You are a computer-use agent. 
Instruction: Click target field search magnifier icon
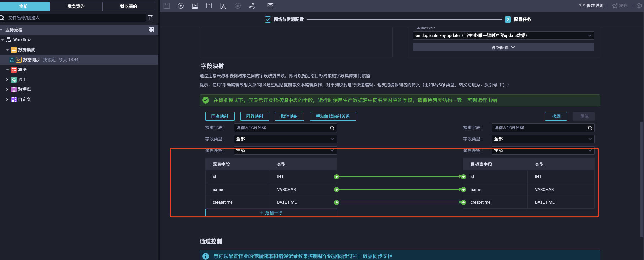coord(590,128)
